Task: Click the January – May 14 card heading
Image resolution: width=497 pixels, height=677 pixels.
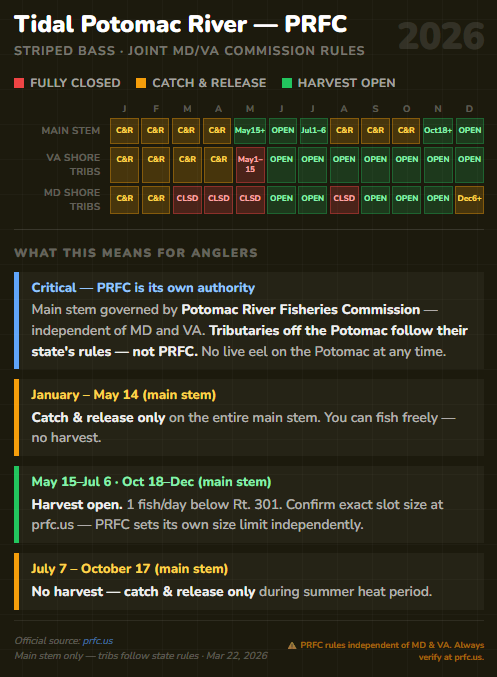Action: pyautogui.click(x=123, y=395)
